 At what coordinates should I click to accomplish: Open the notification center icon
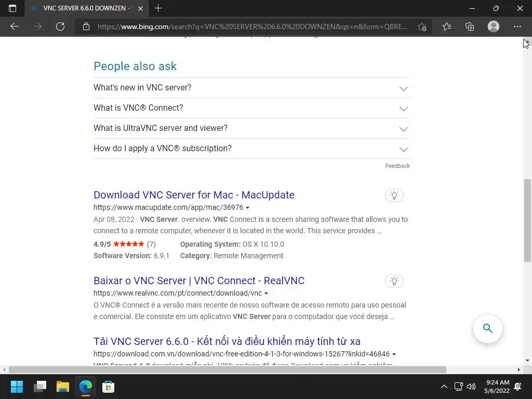click(518, 387)
